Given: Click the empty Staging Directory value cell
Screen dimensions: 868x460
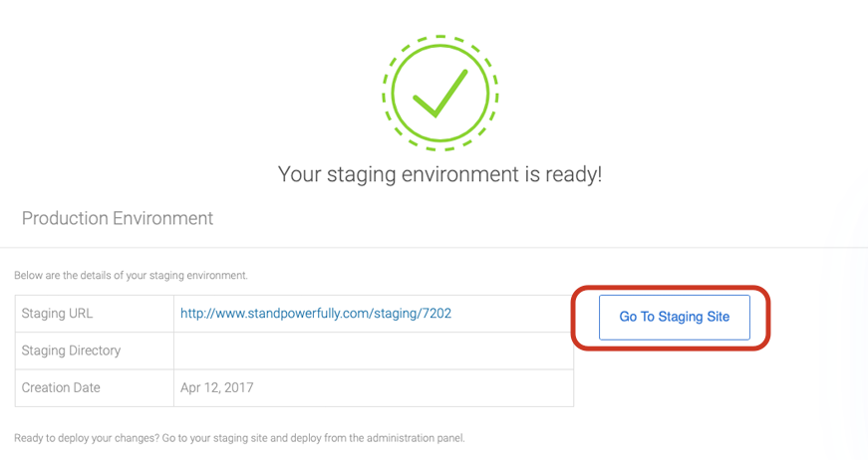Looking at the screenshot, I should pyautogui.click(x=373, y=350).
